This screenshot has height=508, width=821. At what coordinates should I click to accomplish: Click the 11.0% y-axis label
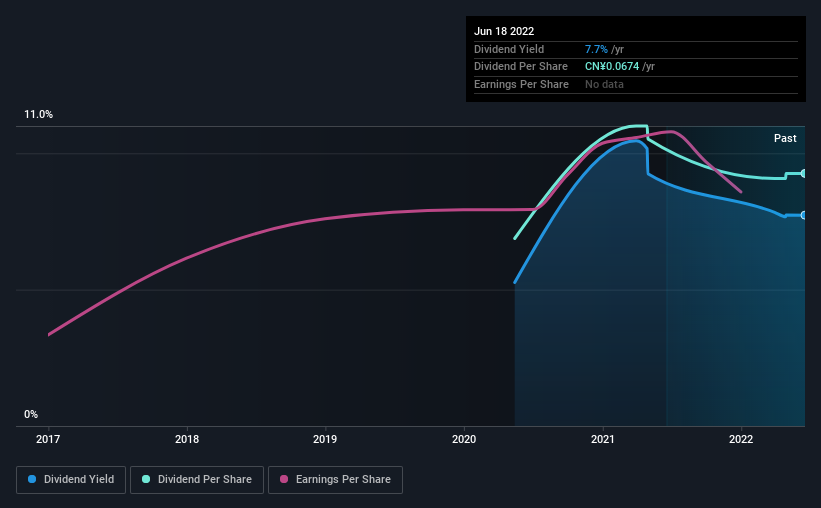[38, 115]
